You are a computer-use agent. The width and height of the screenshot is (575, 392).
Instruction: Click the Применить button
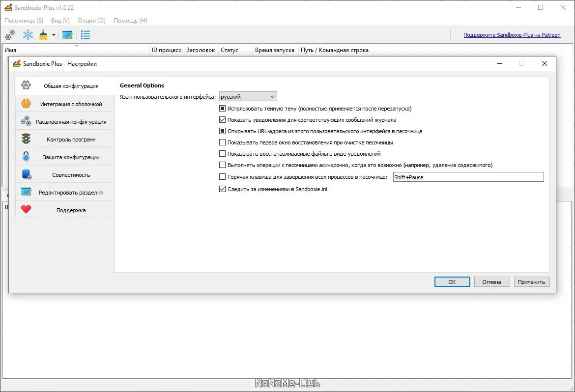[532, 281]
